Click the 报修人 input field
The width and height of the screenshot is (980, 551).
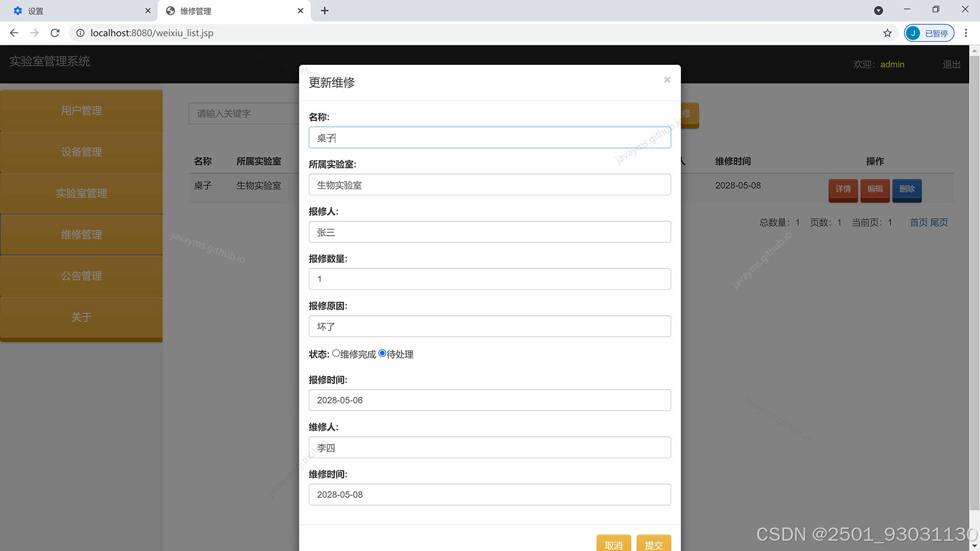[489, 232]
